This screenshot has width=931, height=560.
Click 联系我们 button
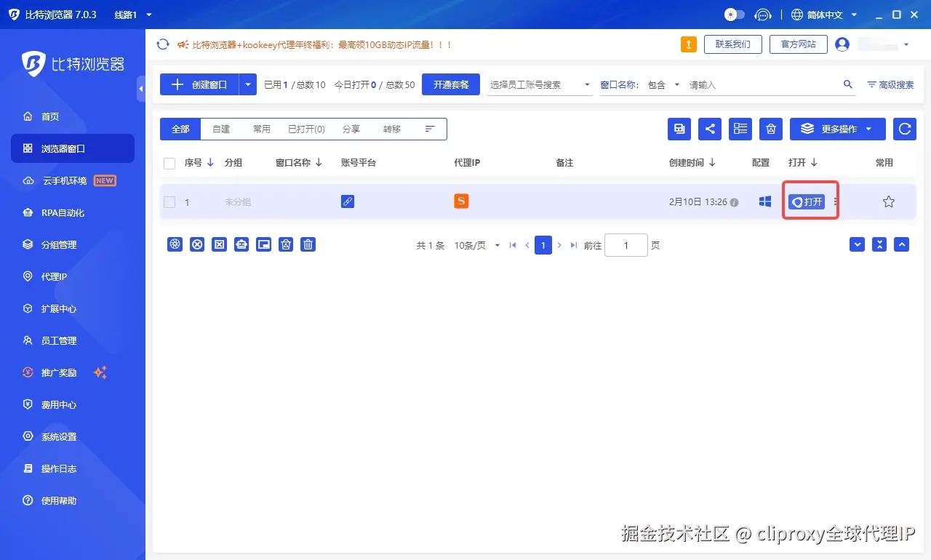pyautogui.click(x=732, y=44)
